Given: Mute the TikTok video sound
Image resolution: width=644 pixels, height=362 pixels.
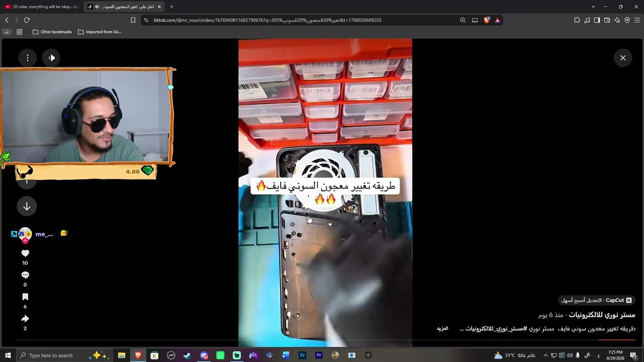Looking at the screenshot, I should pyautogui.click(x=51, y=58).
